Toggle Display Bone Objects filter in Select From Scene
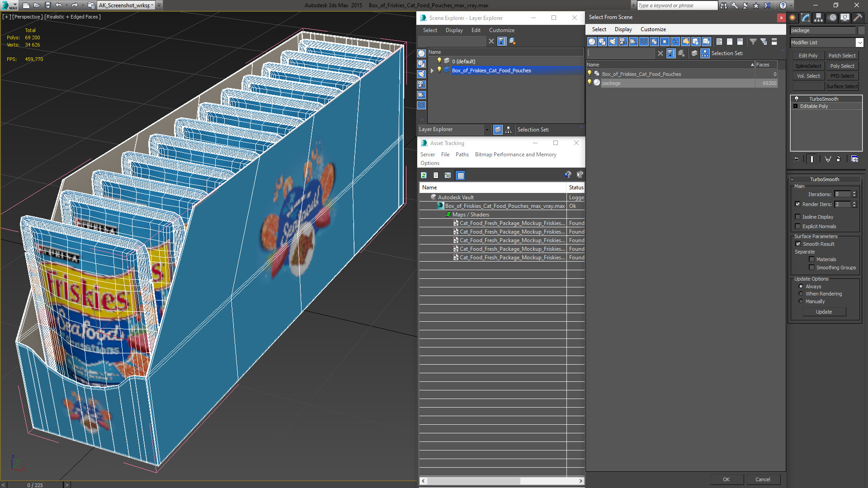868x488 pixels. click(675, 42)
